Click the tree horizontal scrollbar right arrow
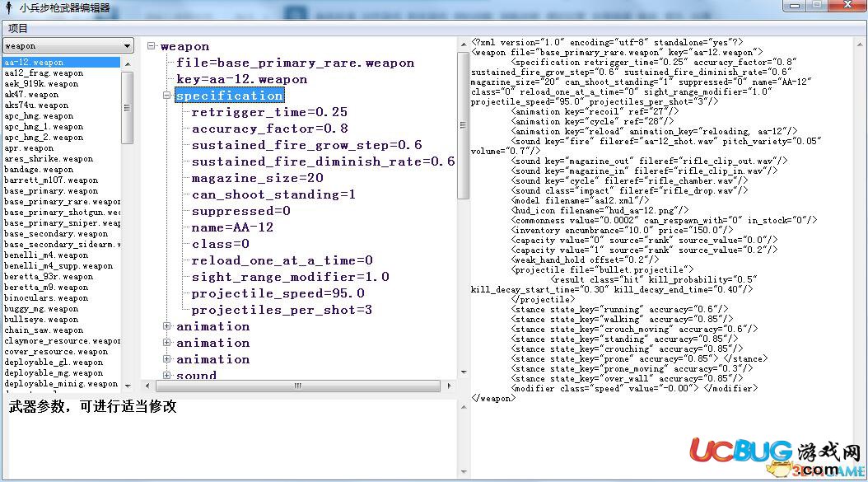 [x=449, y=386]
